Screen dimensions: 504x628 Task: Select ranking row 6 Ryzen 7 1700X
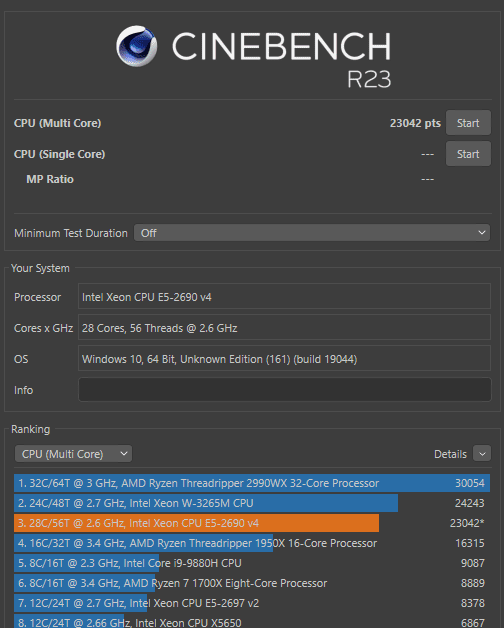click(252, 583)
